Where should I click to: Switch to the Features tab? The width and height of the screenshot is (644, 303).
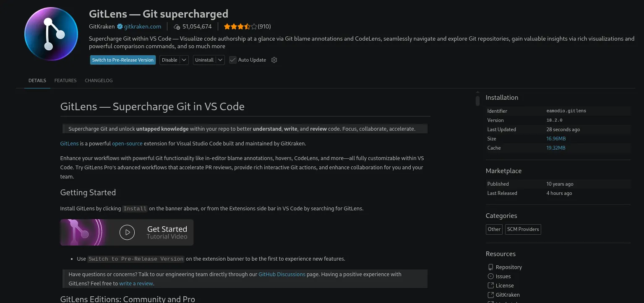point(65,80)
